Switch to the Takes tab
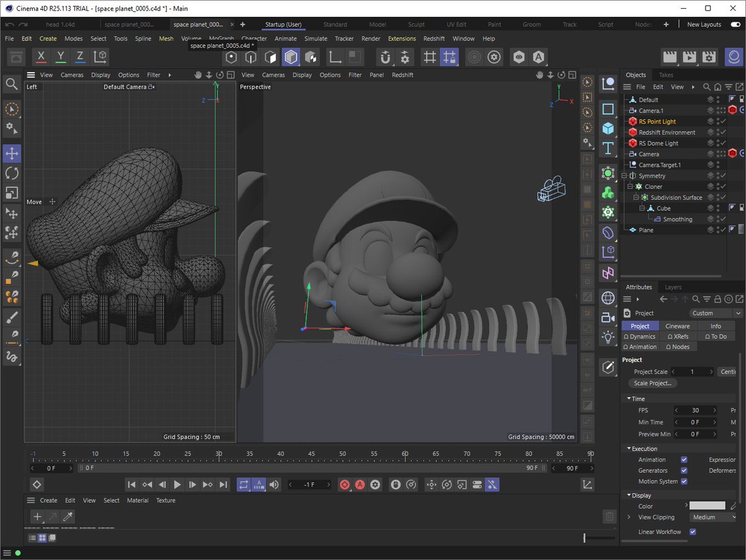 pos(666,75)
